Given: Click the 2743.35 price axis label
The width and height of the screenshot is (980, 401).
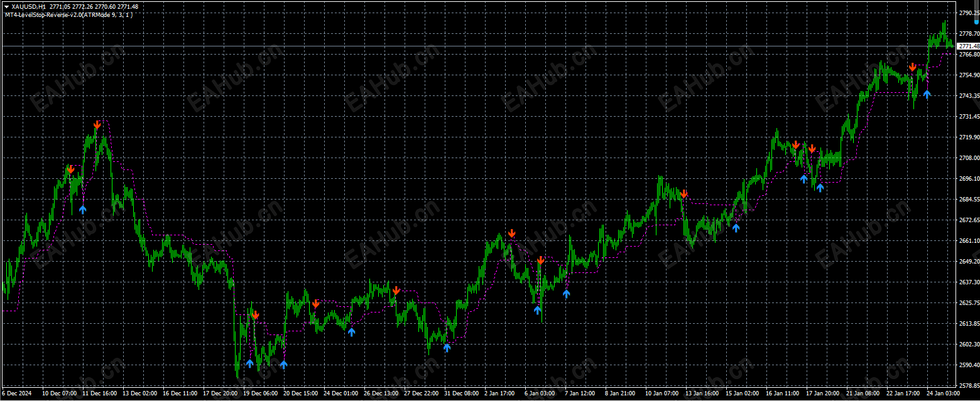Looking at the screenshot, I should point(968,96).
